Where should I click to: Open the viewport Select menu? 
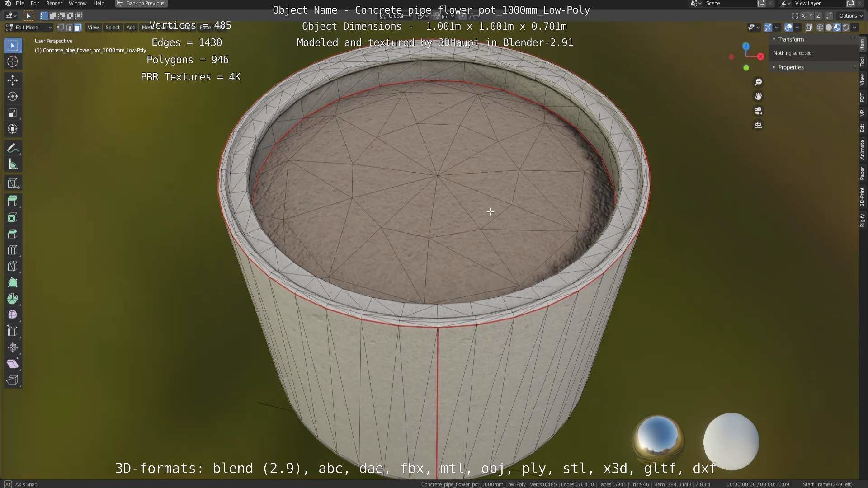coord(113,28)
